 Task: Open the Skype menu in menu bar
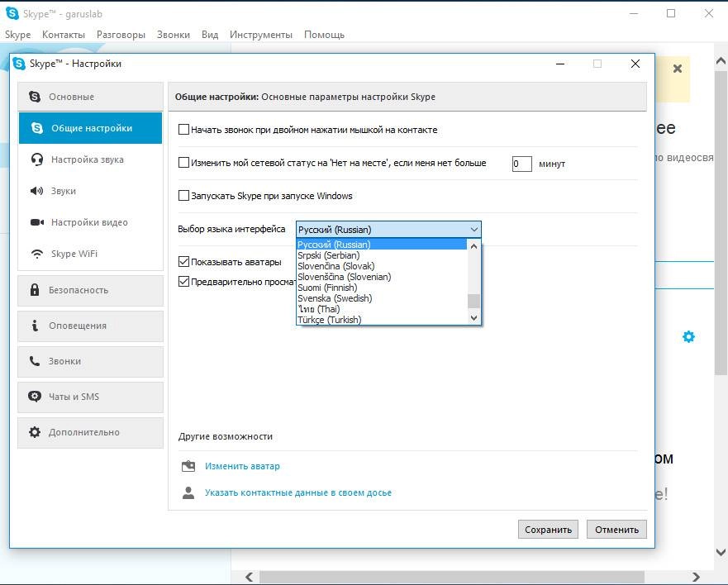pyautogui.click(x=17, y=35)
